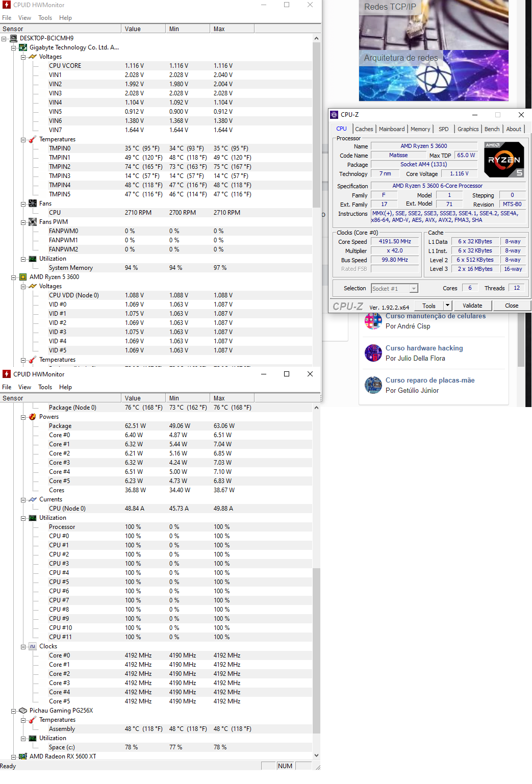The height and width of the screenshot is (784, 532).
Task: Click the CPU-Z title bar app icon
Action: click(x=334, y=115)
